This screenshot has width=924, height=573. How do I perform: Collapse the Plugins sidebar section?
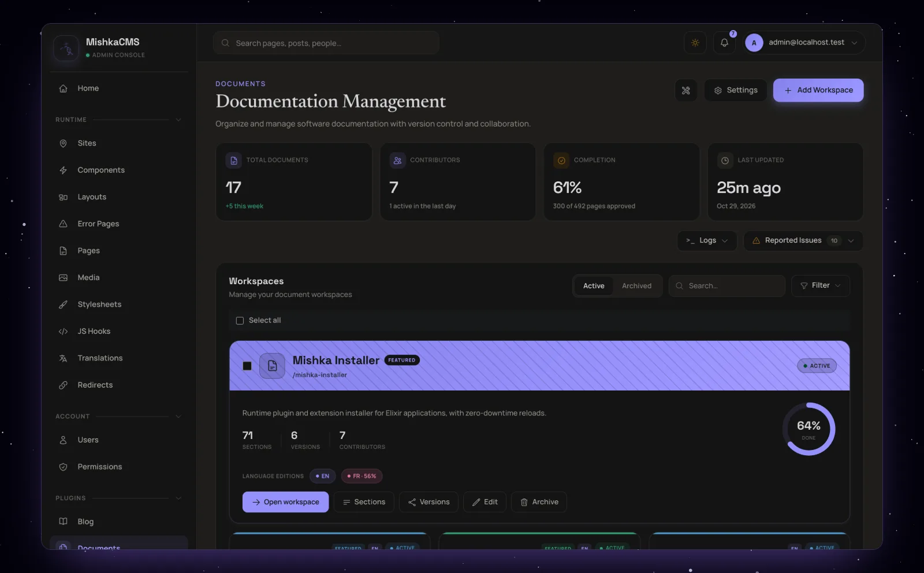tap(178, 498)
